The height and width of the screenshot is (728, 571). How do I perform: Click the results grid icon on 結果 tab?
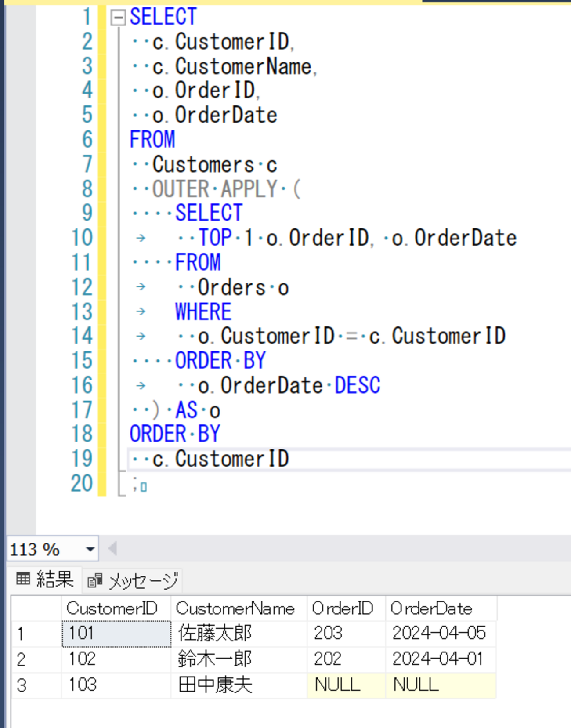(23, 579)
